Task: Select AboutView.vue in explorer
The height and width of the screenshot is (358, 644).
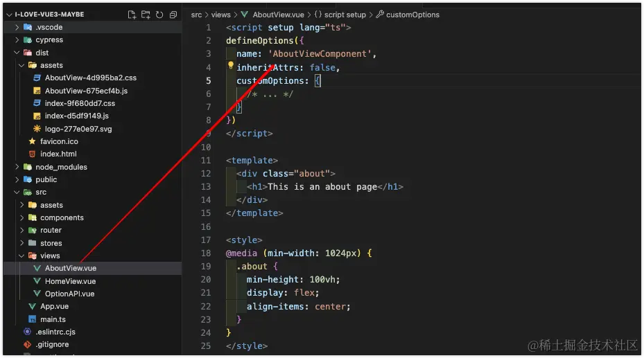Action: point(92,268)
